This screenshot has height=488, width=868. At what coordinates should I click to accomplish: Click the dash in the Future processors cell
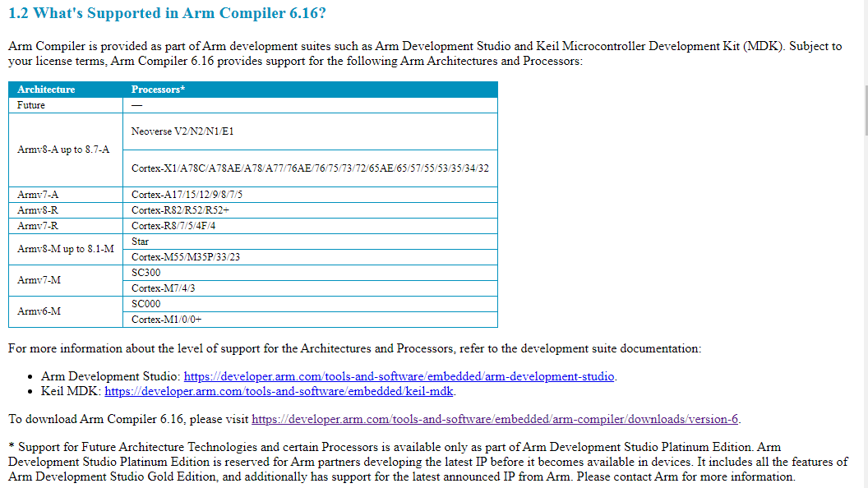coord(136,105)
